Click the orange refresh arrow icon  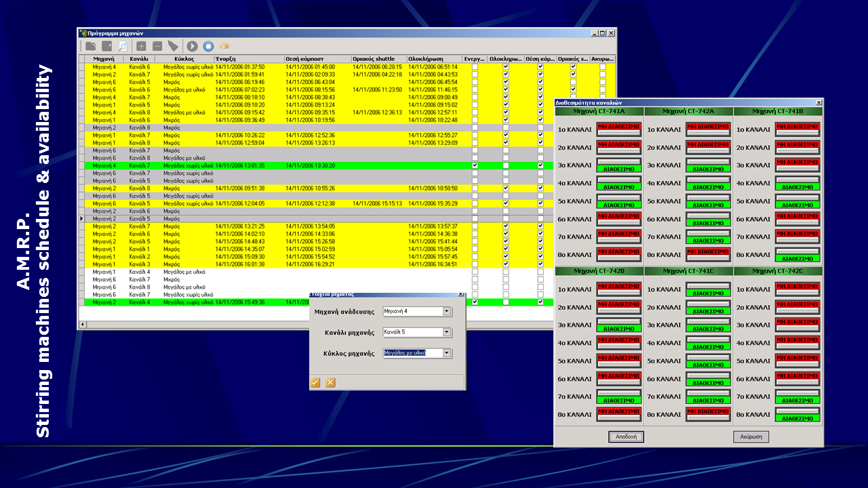(x=224, y=46)
